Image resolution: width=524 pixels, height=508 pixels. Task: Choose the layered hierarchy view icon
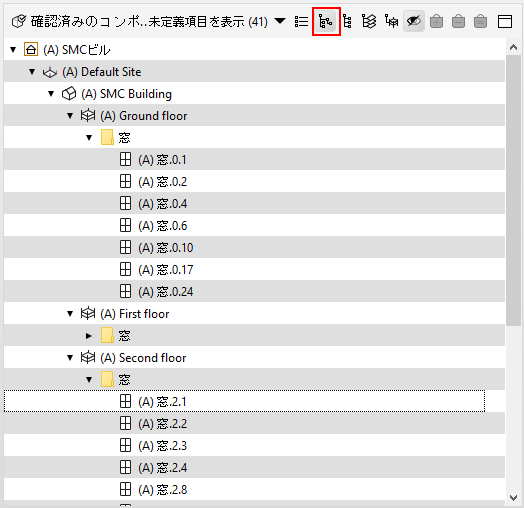click(369, 22)
